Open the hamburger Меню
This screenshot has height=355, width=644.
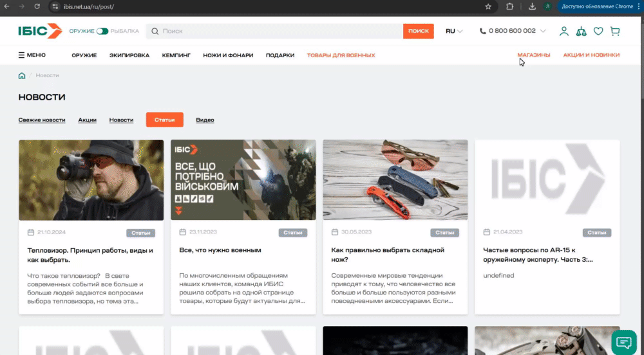point(32,55)
